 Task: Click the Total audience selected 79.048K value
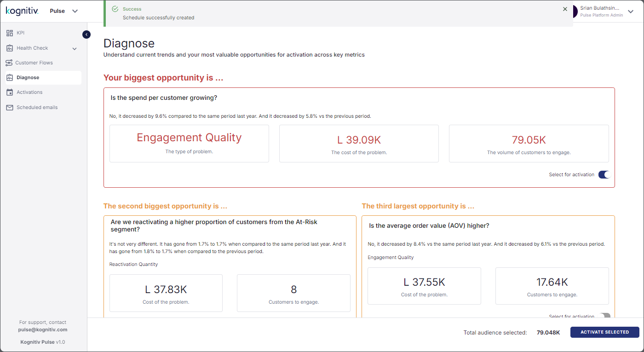tap(548, 332)
